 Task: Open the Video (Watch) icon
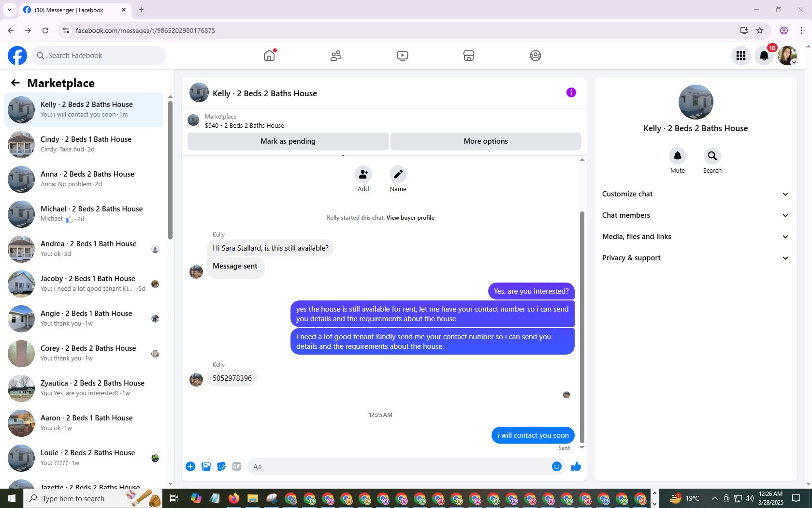403,56
